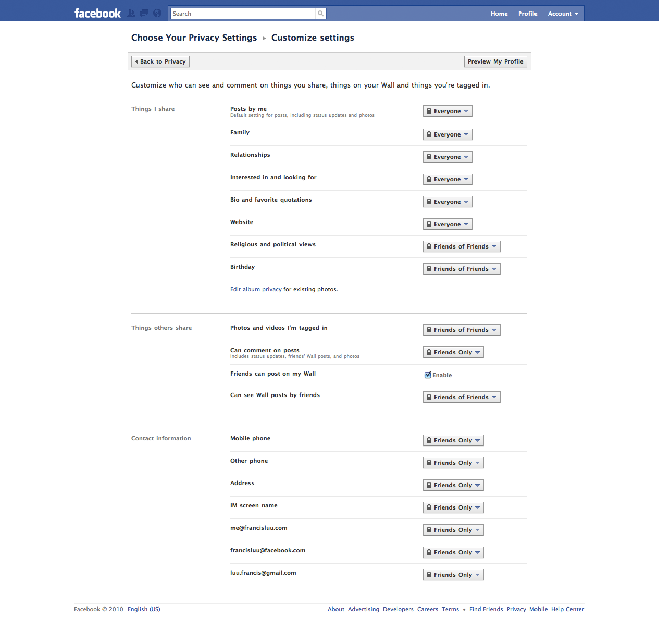
Task: Open Profile from top navigation
Action: pos(528,14)
